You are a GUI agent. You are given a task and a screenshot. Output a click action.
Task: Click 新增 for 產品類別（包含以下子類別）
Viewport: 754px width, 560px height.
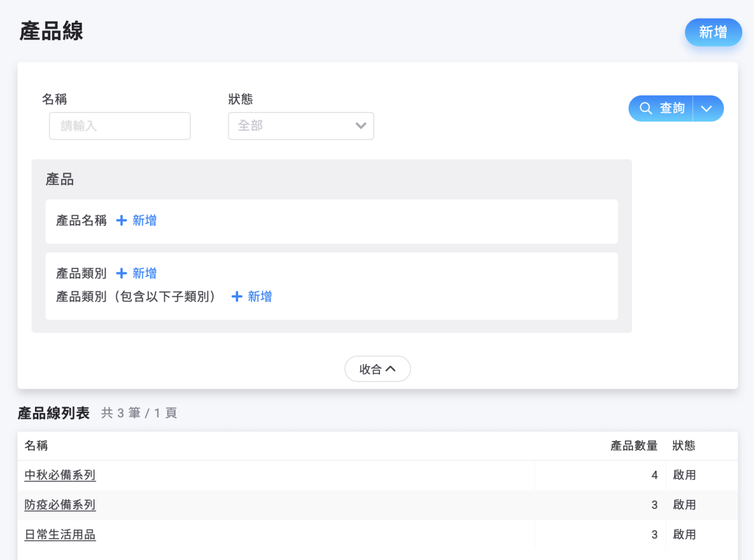tap(252, 297)
